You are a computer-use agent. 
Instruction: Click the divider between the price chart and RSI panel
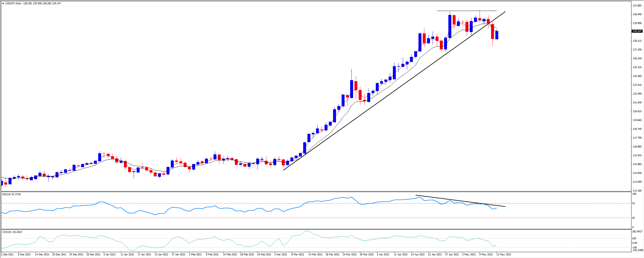(315, 192)
